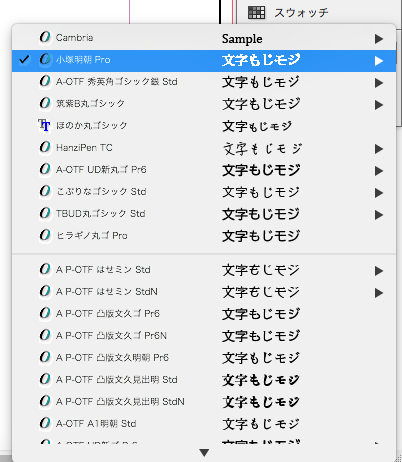
Task: Click the Cambria 'Sample' preview text
Action: (242, 39)
